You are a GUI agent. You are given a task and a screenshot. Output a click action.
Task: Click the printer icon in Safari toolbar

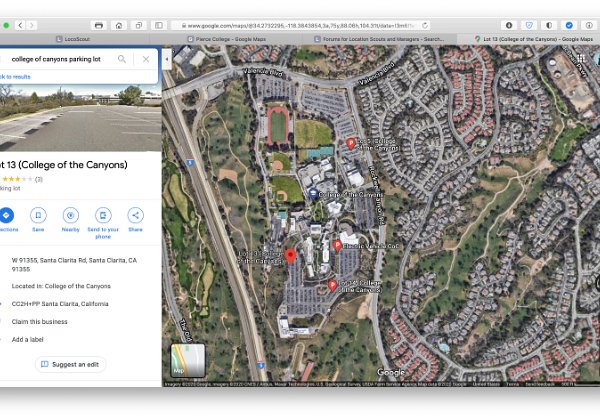99,26
